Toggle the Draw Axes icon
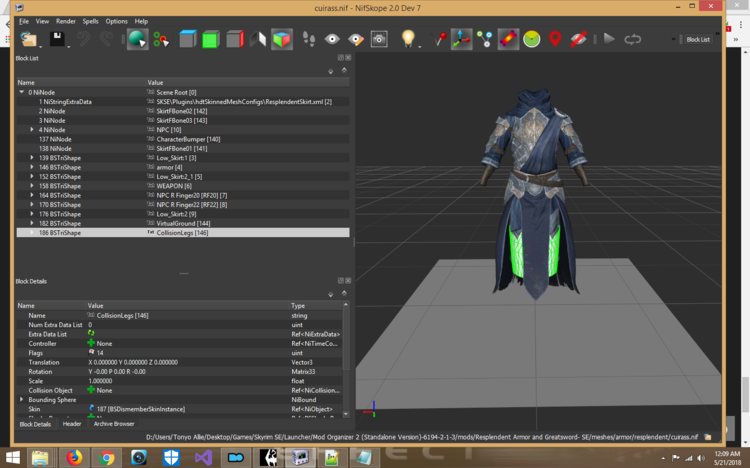This screenshot has width=750, height=468. 461,39
